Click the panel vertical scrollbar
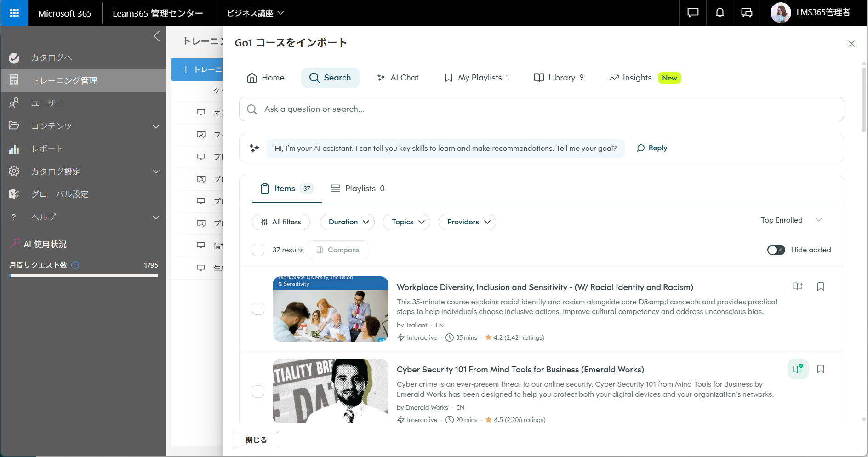Screen dimensions: 868x457 pyautogui.click(x=864, y=100)
